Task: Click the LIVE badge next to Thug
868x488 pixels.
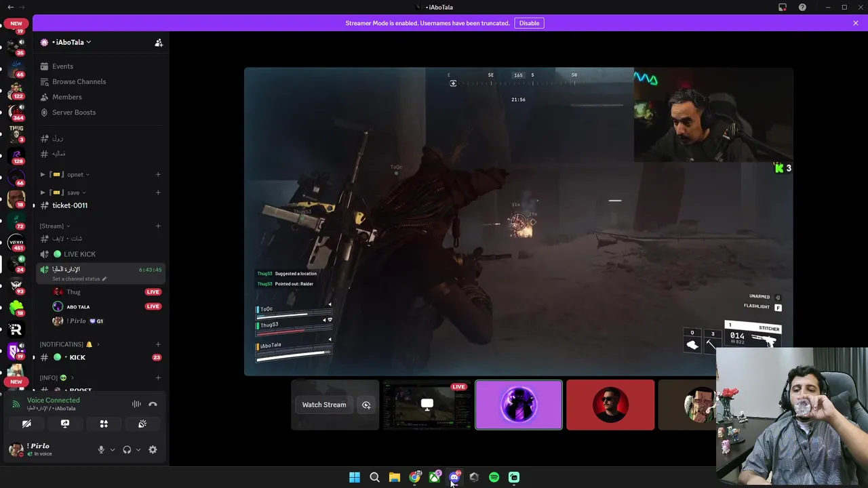Action: [x=153, y=292]
